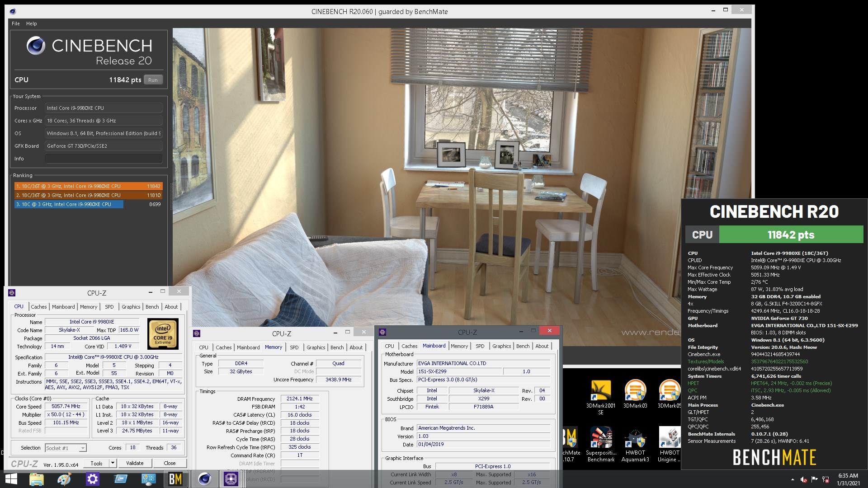
Task: Open the Help menu in Cinebench
Action: pos(31,23)
